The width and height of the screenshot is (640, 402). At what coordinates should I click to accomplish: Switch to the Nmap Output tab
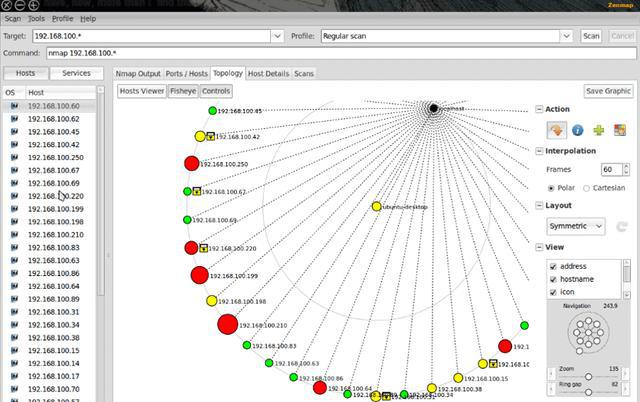pyautogui.click(x=138, y=73)
